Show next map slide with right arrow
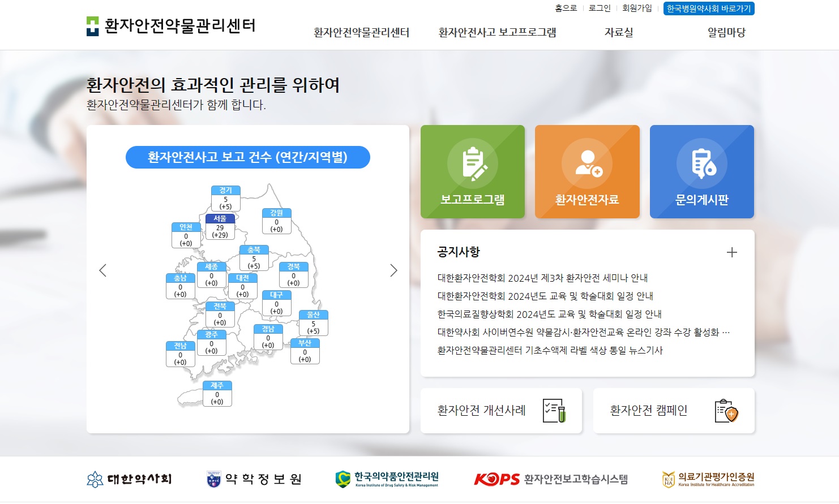 tap(393, 270)
